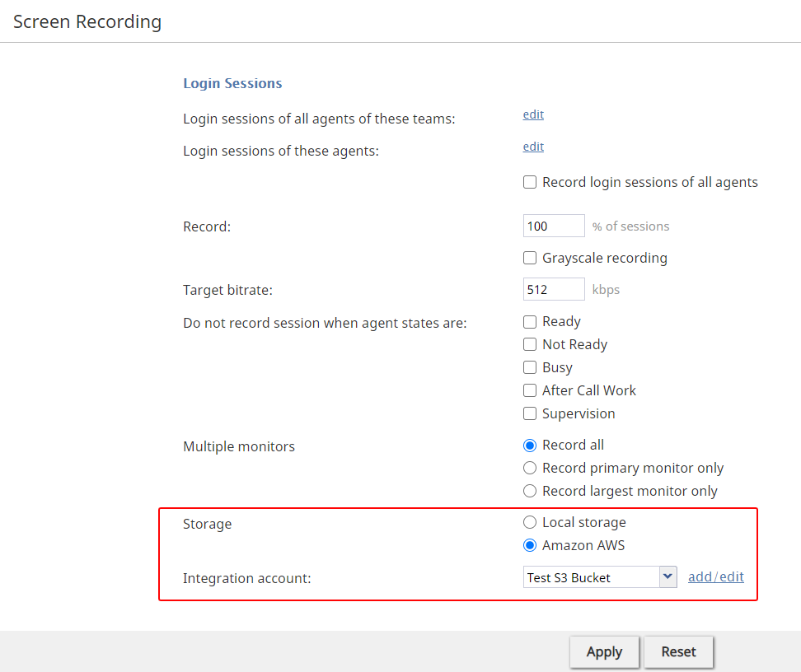The image size is (801, 672).
Task: Tick the Busy agent state checkbox
Action: [x=530, y=367]
